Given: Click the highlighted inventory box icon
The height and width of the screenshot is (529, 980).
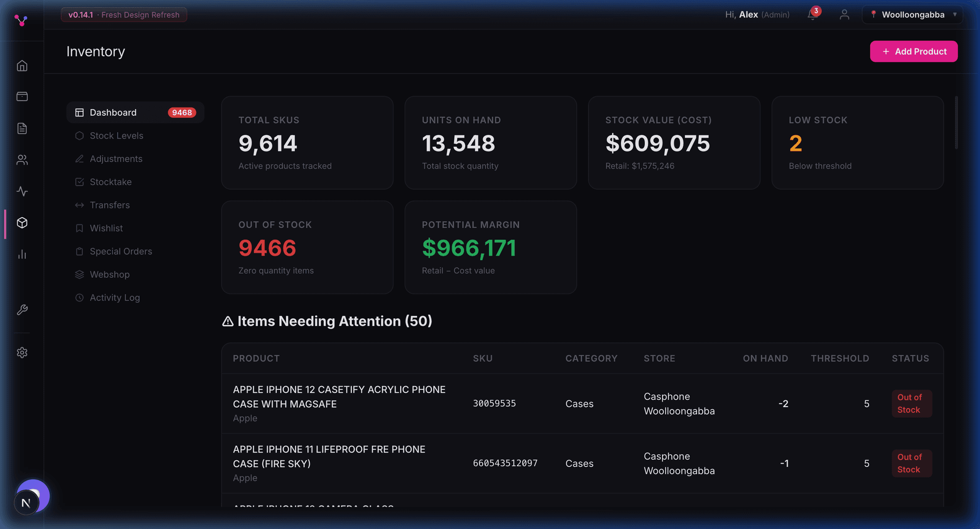Looking at the screenshot, I should pos(22,223).
